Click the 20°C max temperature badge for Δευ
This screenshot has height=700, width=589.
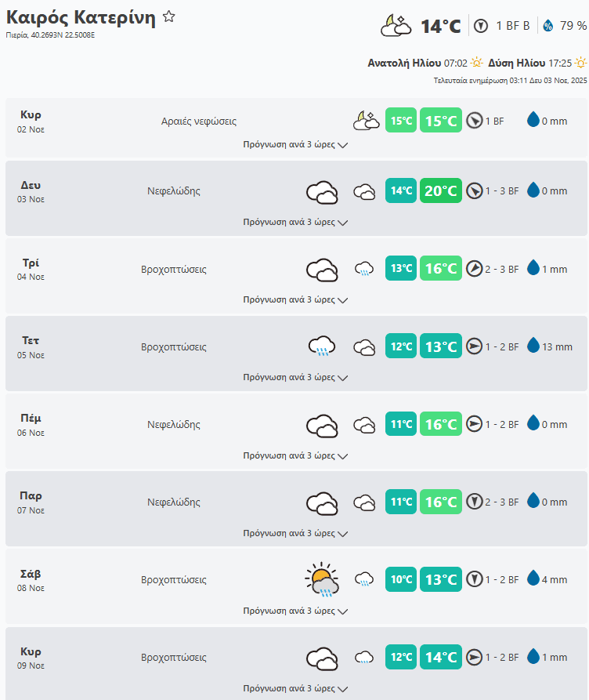(x=441, y=190)
